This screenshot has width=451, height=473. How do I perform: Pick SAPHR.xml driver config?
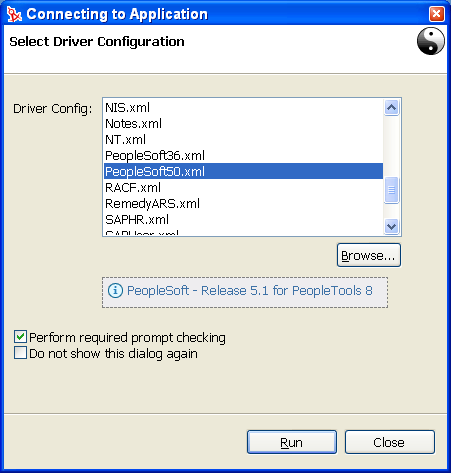pyautogui.click(x=243, y=220)
